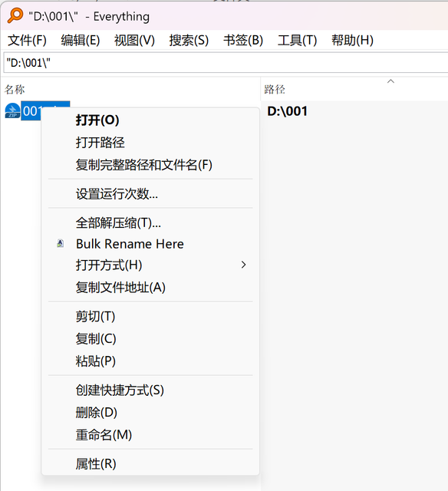Choose Bulk Rename Here entry
Screen dimensions: 448x491
pos(150,244)
